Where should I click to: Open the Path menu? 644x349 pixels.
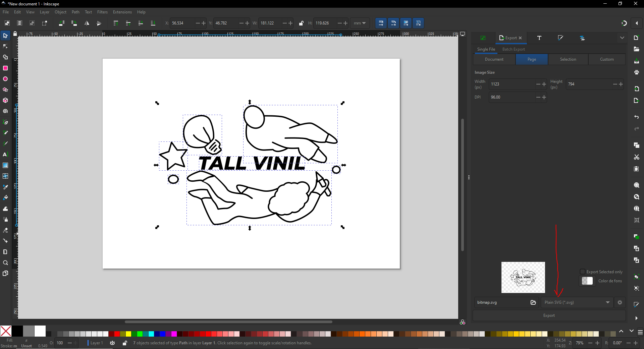[76, 12]
